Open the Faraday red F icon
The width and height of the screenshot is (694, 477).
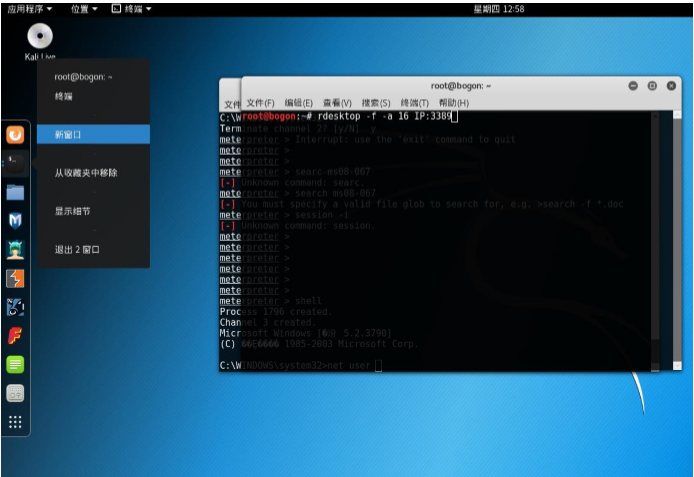pyautogui.click(x=15, y=335)
